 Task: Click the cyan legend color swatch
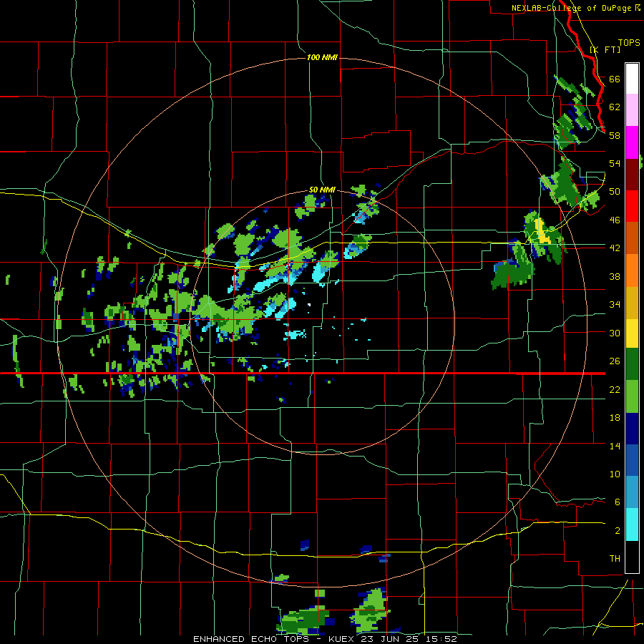click(x=632, y=525)
